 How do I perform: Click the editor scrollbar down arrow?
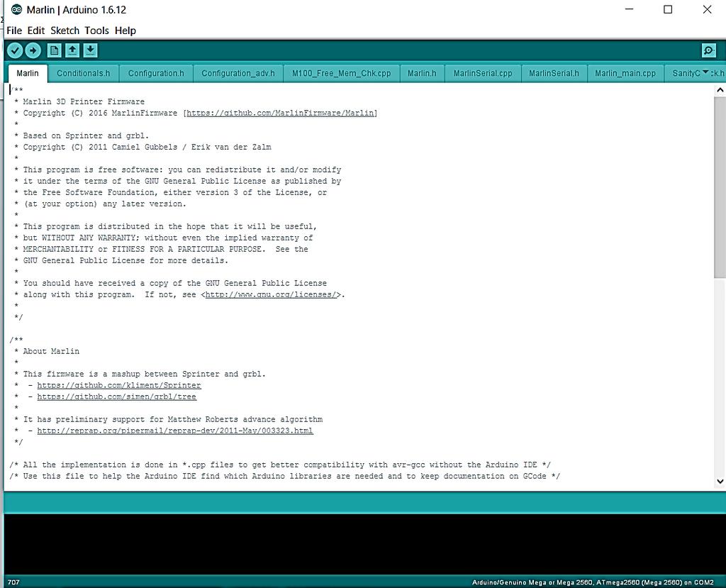pyautogui.click(x=720, y=481)
